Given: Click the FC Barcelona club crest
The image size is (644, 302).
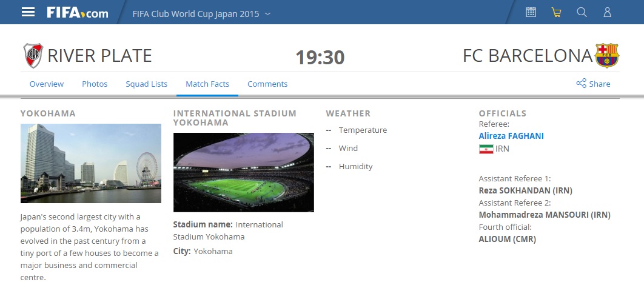Looking at the screenshot, I should point(606,56).
